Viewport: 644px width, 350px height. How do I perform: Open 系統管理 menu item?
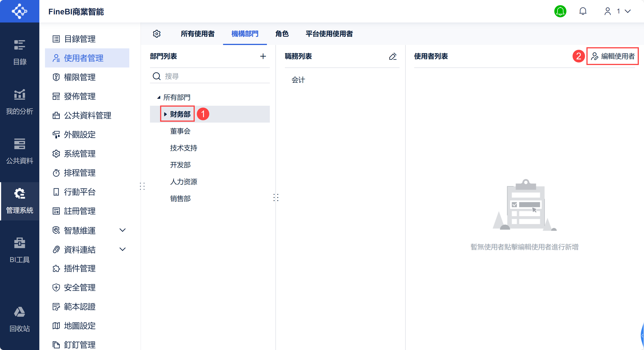[x=87, y=153]
